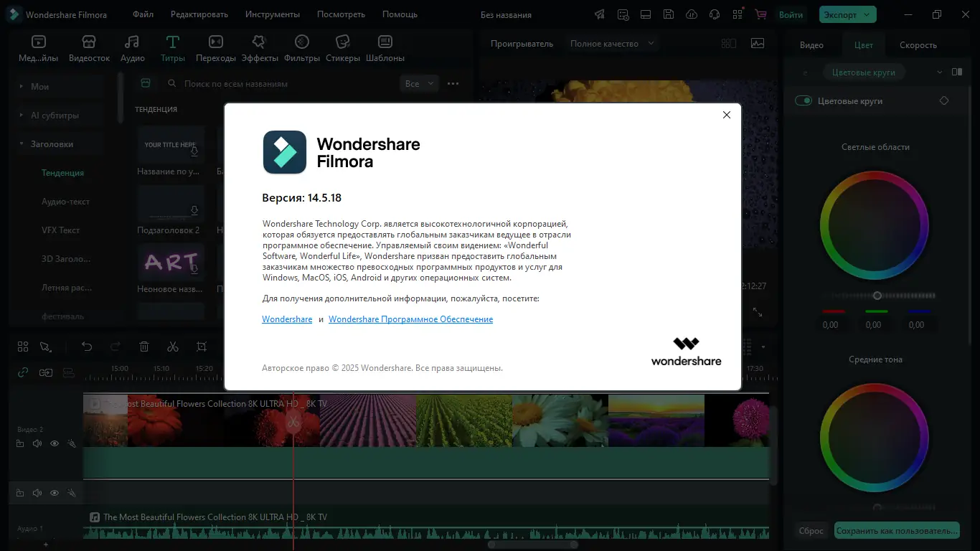980x551 pixels.
Task: Open the Effects (Эффекты) panel
Action: coord(259,48)
